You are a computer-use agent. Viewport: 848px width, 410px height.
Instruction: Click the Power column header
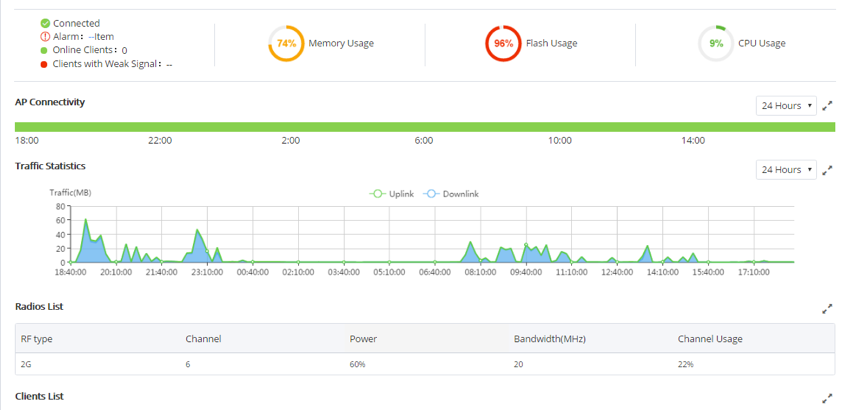[363, 339]
